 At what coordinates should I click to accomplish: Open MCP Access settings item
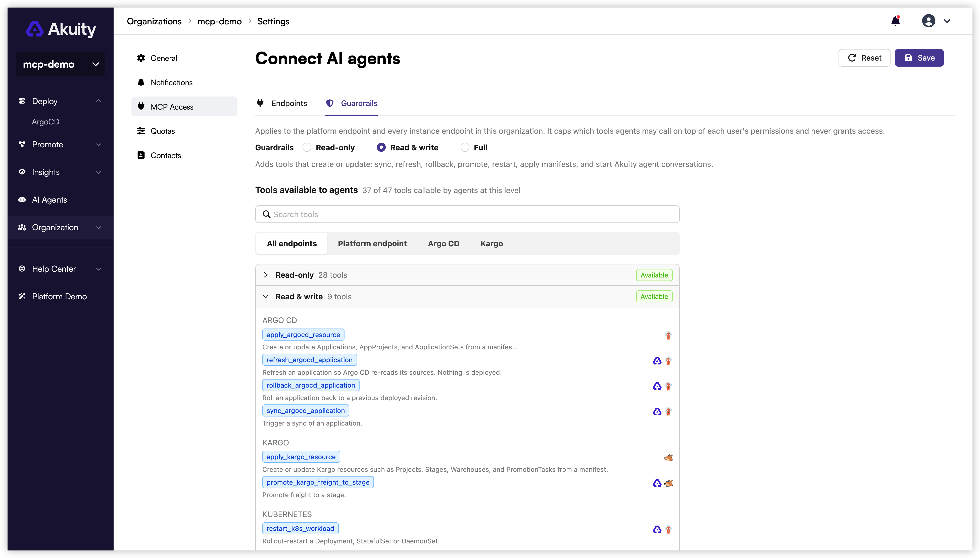coord(184,107)
